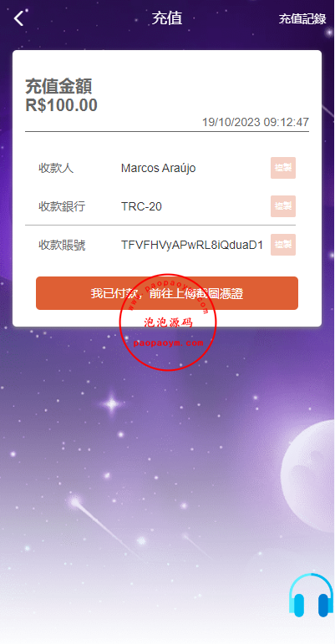Screen dimensions: 335x644
Task: Click the 充值金額 heading
Action: [58, 87]
